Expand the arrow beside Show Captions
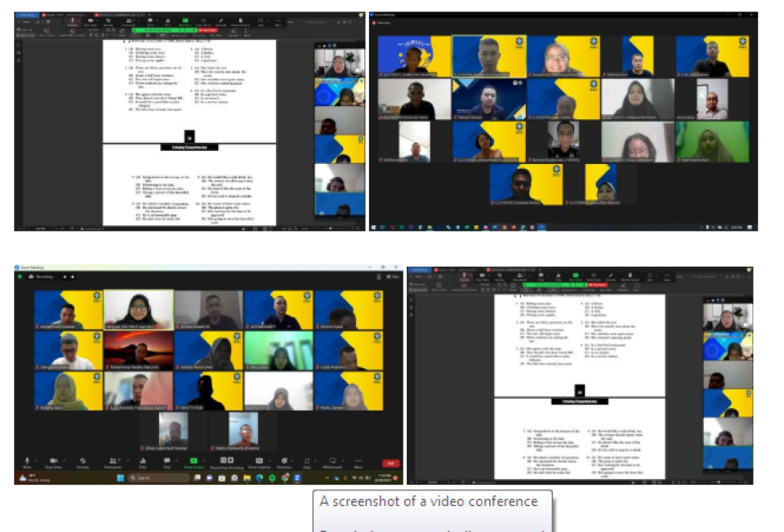 coord(269,460)
